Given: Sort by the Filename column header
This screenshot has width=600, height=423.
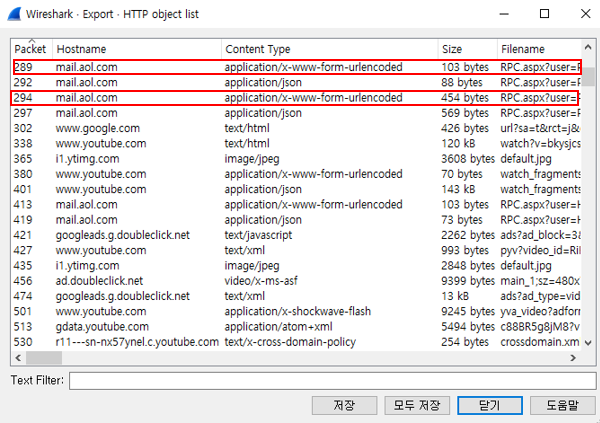Looking at the screenshot, I should (539, 49).
